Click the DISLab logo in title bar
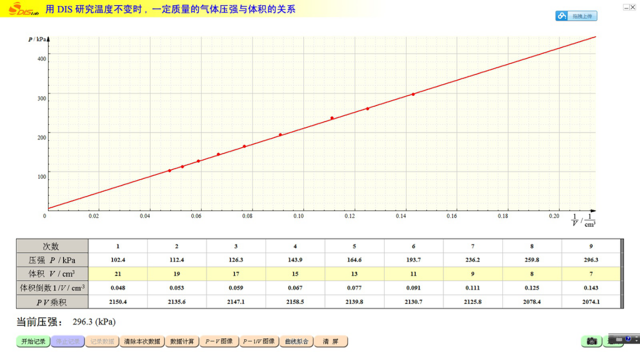640x360 pixels. (23, 9)
